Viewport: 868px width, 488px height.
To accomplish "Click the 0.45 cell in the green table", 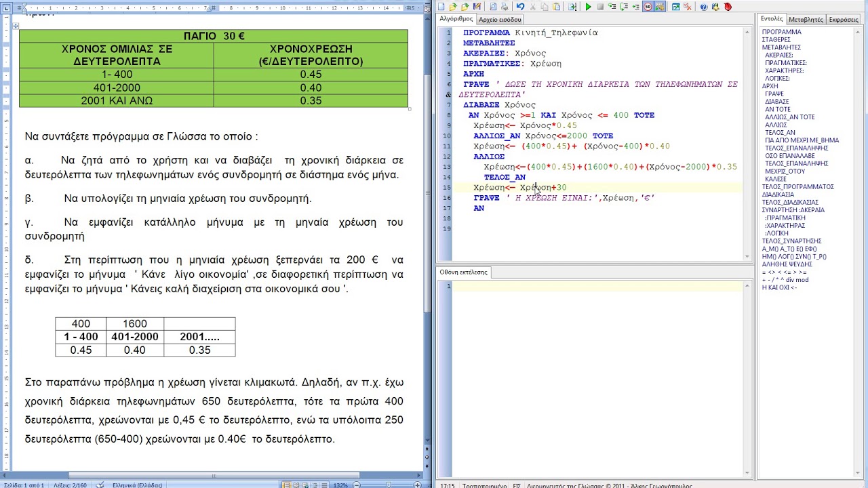I will pos(311,75).
